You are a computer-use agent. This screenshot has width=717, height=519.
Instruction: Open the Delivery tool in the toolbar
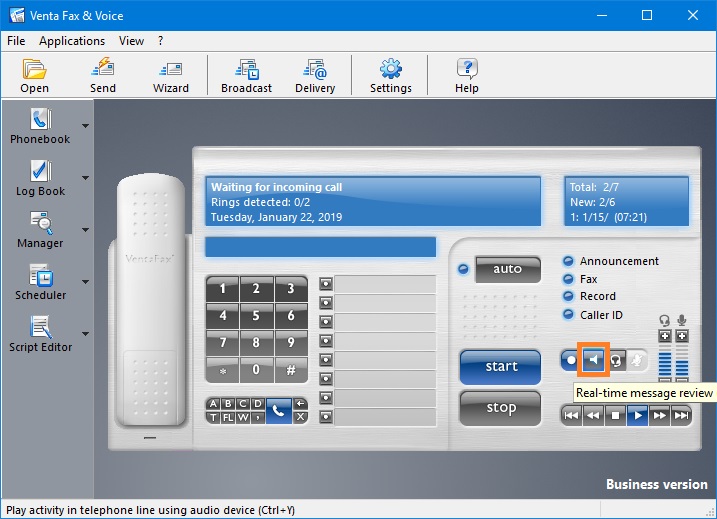click(x=315, y=75)
